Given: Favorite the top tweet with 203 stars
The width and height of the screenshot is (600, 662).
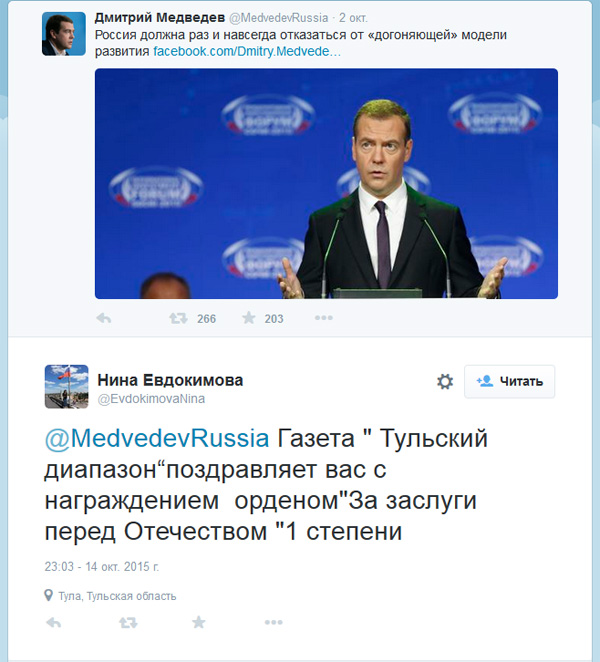Looking at the screenshot, I should [x=249, y=318].
